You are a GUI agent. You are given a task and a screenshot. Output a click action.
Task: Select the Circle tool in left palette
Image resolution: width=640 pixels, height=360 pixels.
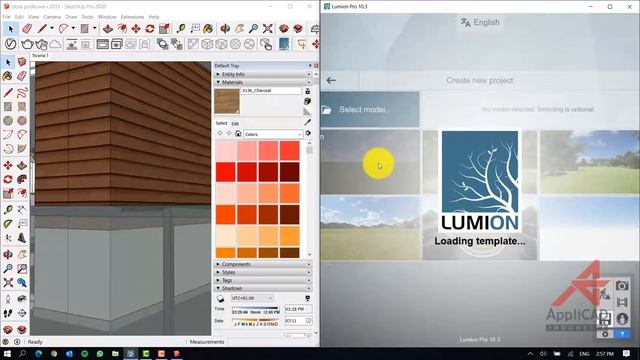pyautogui.click(x=8, y=120)
